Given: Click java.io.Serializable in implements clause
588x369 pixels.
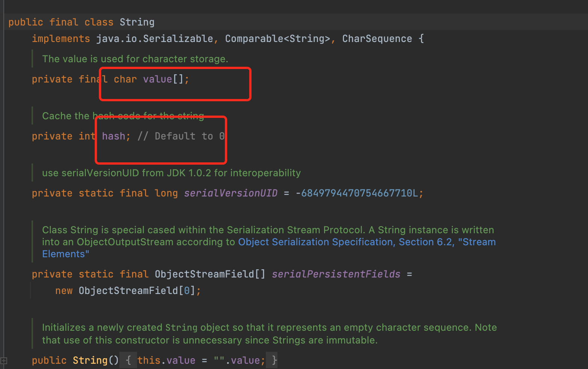Looking at the screenshot, I should pos(155,39).
